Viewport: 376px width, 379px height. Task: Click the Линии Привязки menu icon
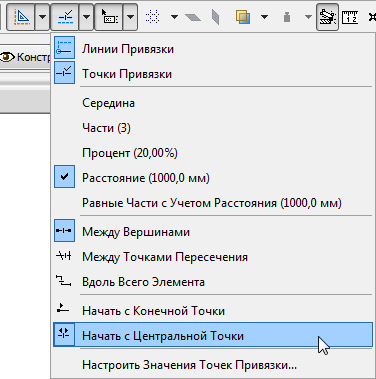click(x=64, y=49)
